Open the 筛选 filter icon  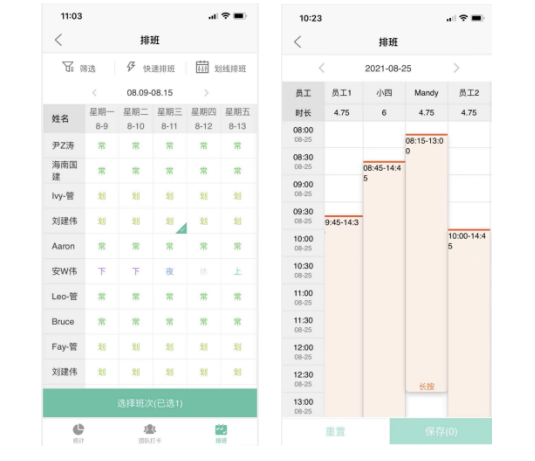(x=68, y=67)
